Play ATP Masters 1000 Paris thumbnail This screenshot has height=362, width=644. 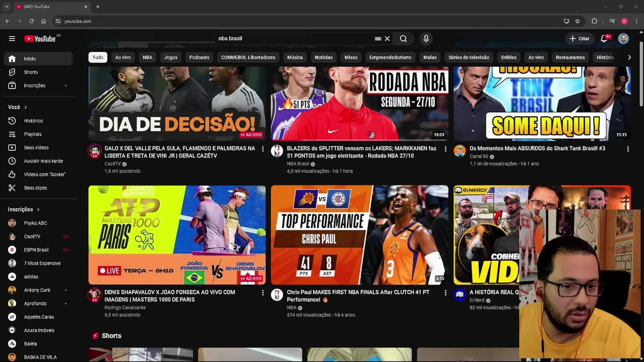click(177, 235)
